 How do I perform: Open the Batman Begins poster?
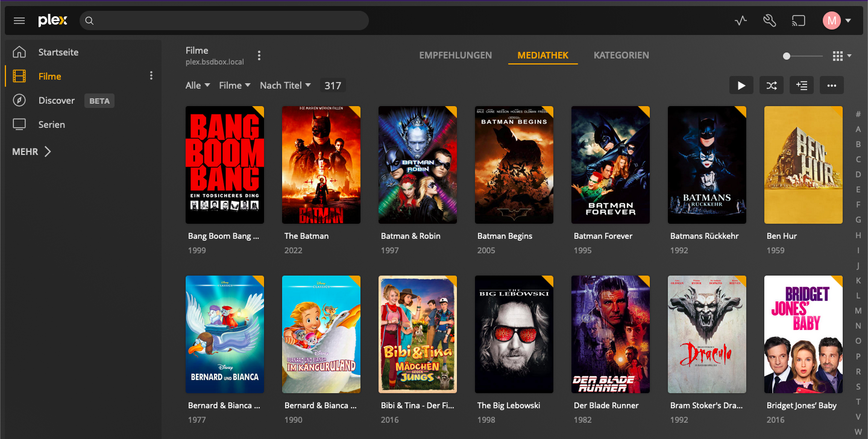click(514, 165)
